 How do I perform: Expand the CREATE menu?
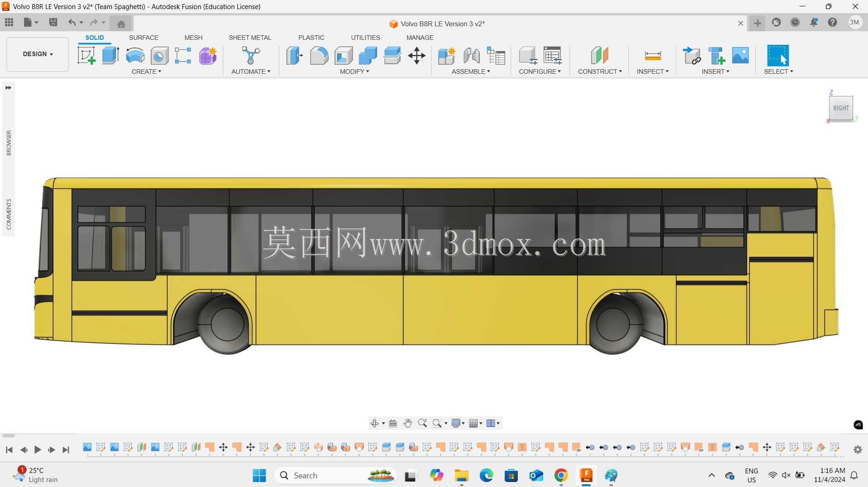coord(146,72)
